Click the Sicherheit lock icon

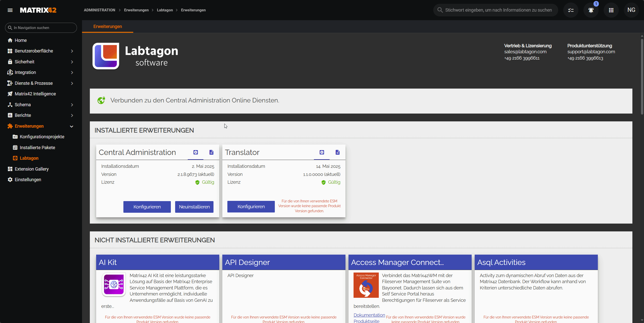pyautogui.click(x=10, y=62)
